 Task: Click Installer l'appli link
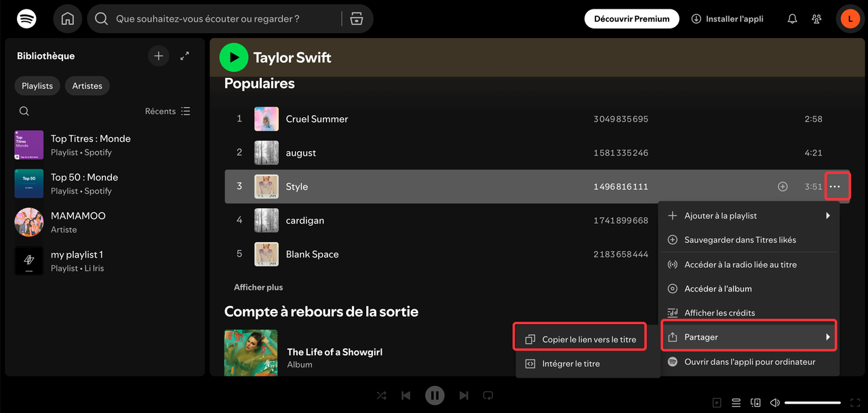tap(727, 19)
